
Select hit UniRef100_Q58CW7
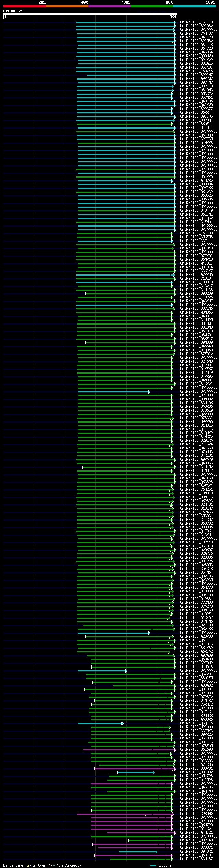(x=196, y=855)
